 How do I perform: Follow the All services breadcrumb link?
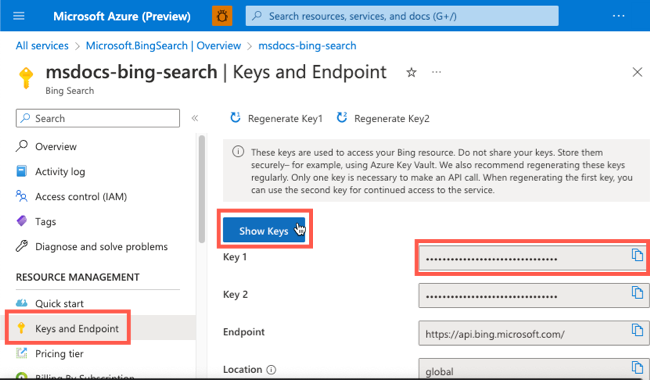pos(42,46)
